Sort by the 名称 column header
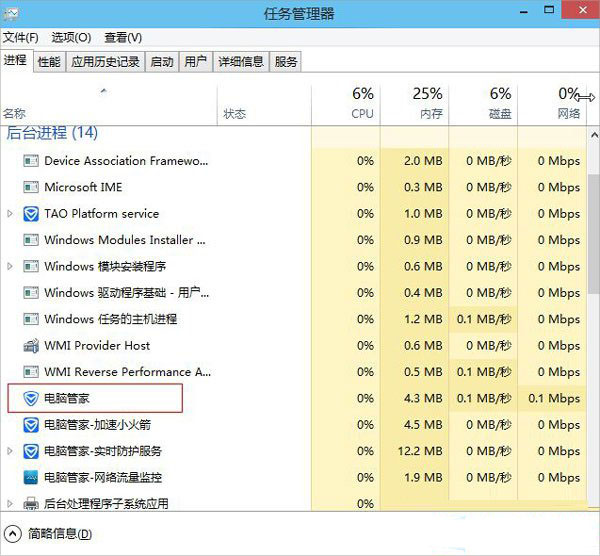The image size is (600, 556). tap(109, 103)
